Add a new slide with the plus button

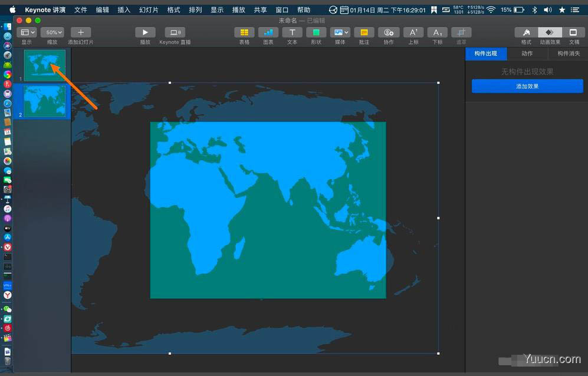(81, 32)
